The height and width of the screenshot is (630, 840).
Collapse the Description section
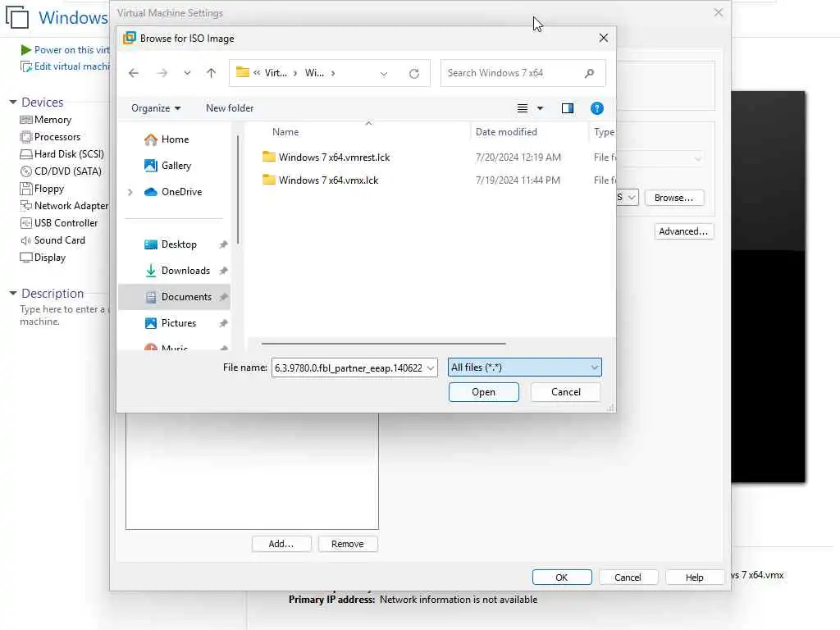point(13,293)
